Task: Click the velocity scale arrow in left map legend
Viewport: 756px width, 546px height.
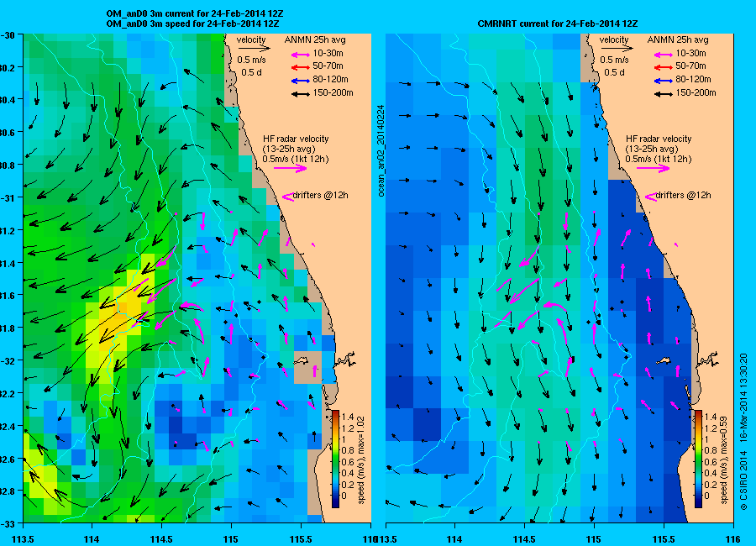Action: (x=254, y=48)
